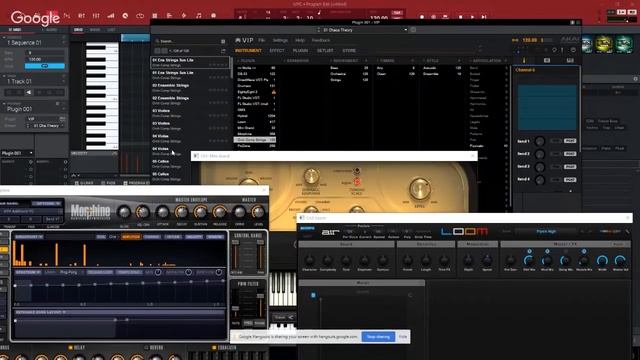Click the music notes icon in MPC toolbar
The height and width of the screenshot is (360, 640).
click(x=198, y=16)
